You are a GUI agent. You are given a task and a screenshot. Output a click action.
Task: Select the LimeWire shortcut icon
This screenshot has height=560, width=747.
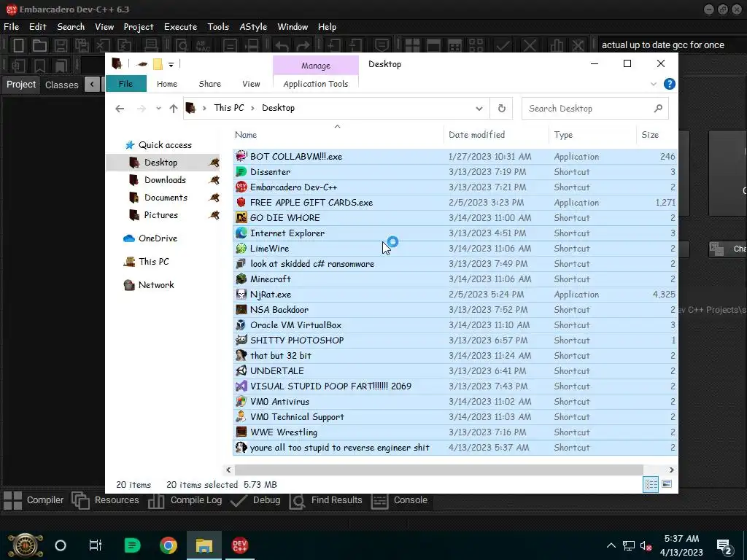[x=241, y=248]
